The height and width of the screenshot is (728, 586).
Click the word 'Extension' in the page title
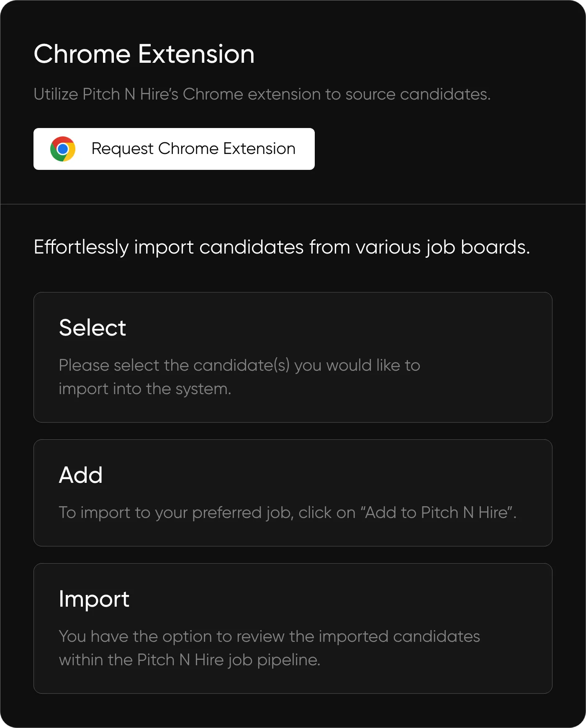pos(196,54)
